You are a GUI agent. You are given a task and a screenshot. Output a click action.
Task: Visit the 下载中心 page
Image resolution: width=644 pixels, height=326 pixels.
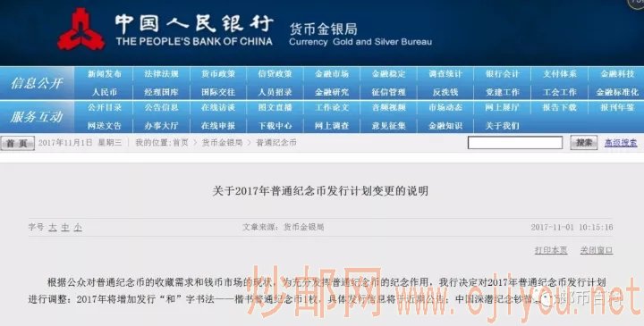(x=275, y=125)
